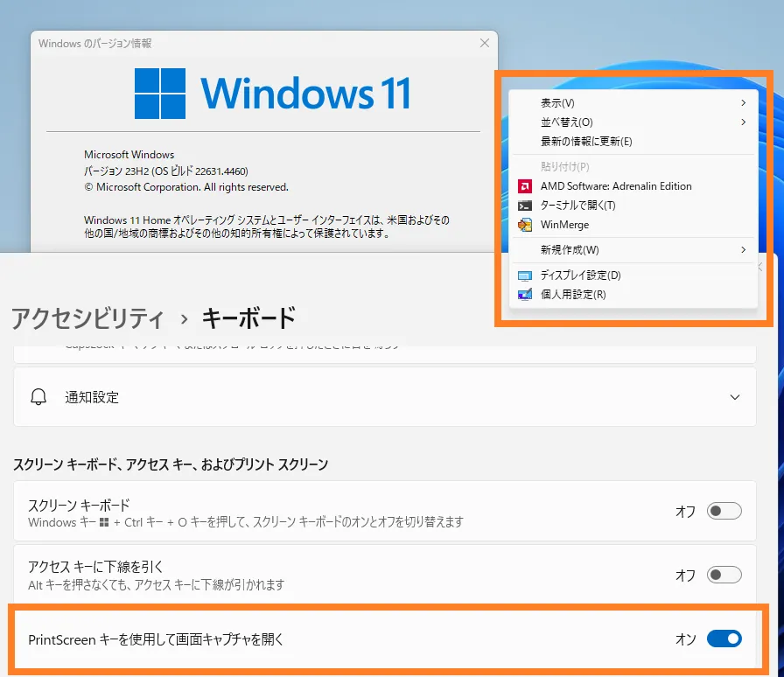Viewport: 784px width, 677px height.
Task: Click the personalize icon beside 個人用設定
Action: (524, 295)
